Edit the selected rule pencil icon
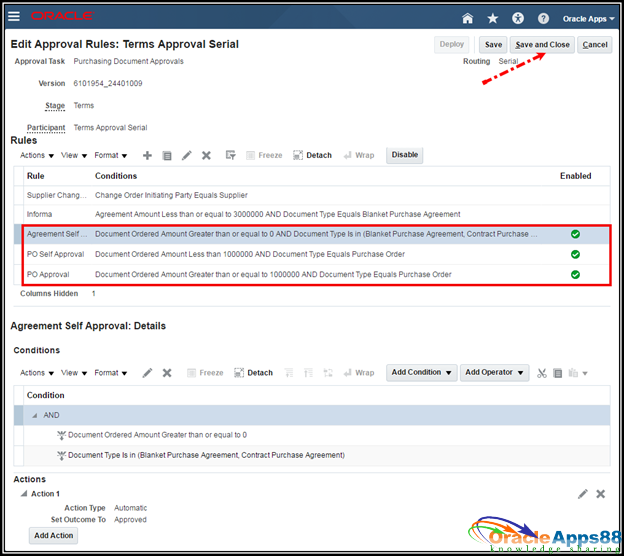Image resolution: width=624 pixels, height=556 pixels. (187, 155)
